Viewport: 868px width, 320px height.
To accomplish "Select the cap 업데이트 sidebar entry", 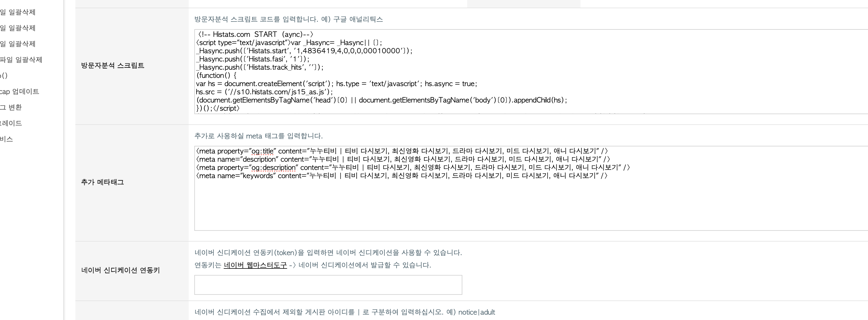I will point(20,91).
